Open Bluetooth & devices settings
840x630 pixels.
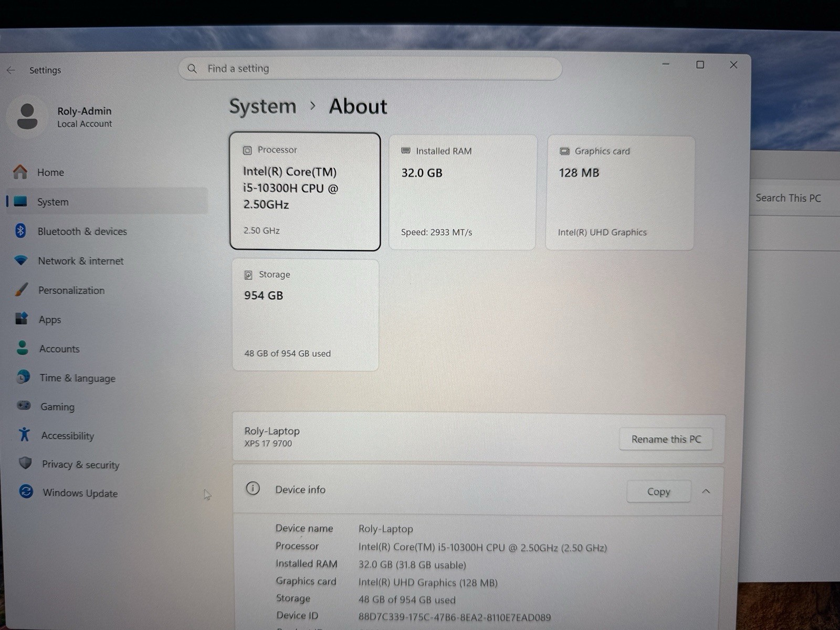(x=107, y=231)
